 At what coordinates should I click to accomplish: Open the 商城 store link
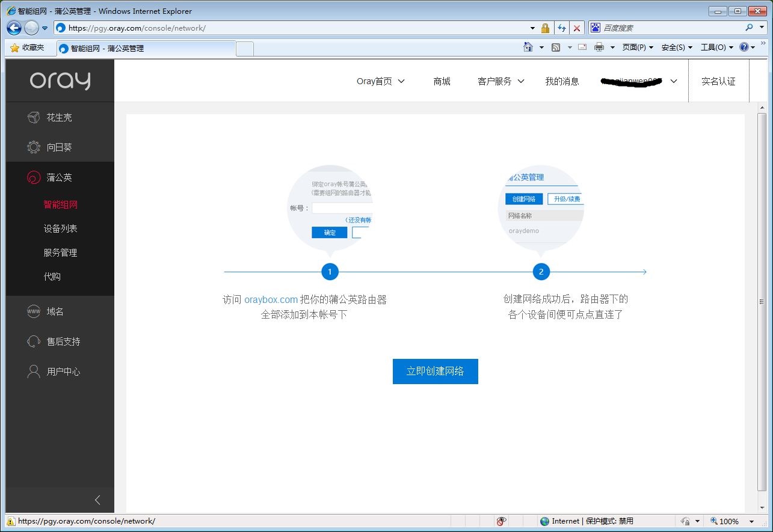tap(442, 81)
